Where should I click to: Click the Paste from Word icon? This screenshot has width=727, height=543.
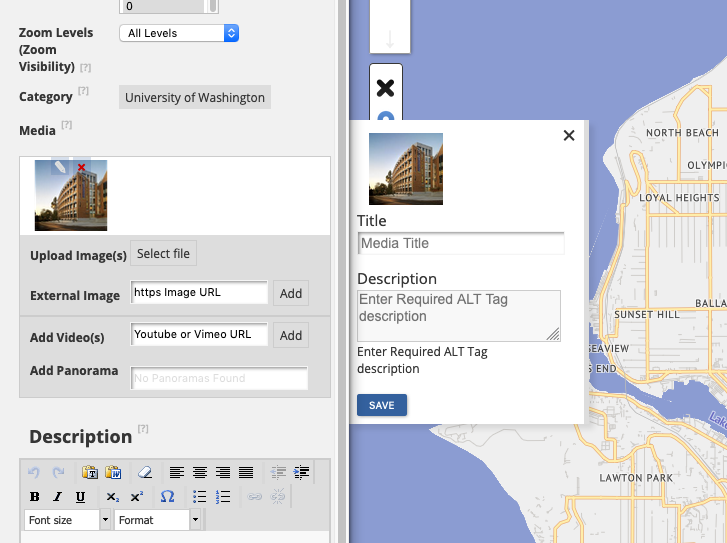[113, 472]
